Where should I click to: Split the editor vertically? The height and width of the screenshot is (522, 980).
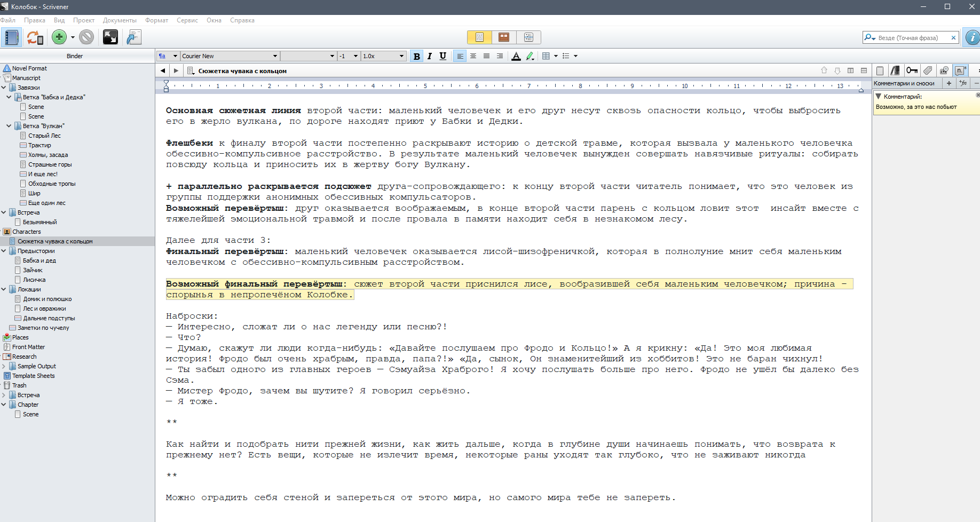(x=850, y=70)
